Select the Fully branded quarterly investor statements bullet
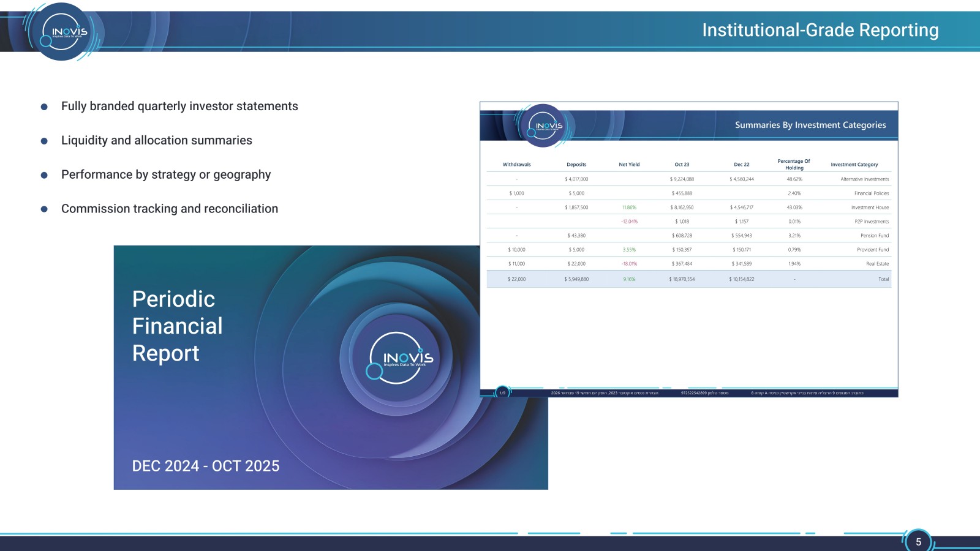 coord(179,107)
